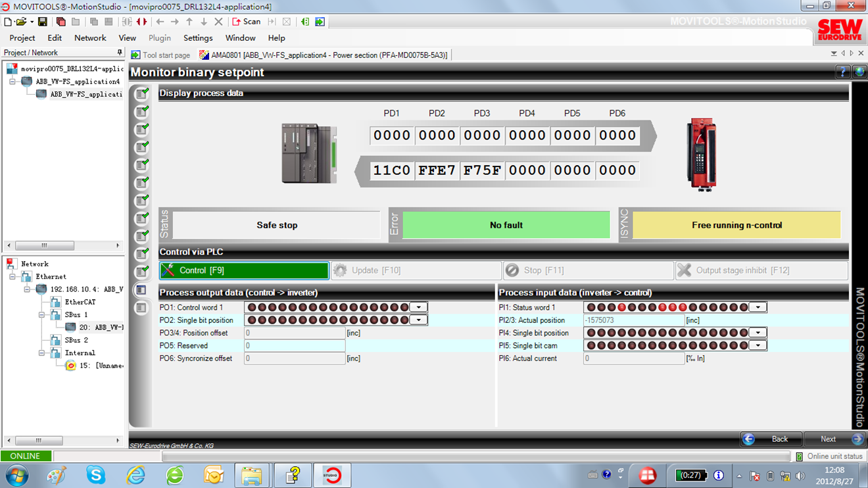Toggle first bit of PO2 Single bit position
Image resolution: width=868 pixels, height=488 pixels.
(252, 320)
